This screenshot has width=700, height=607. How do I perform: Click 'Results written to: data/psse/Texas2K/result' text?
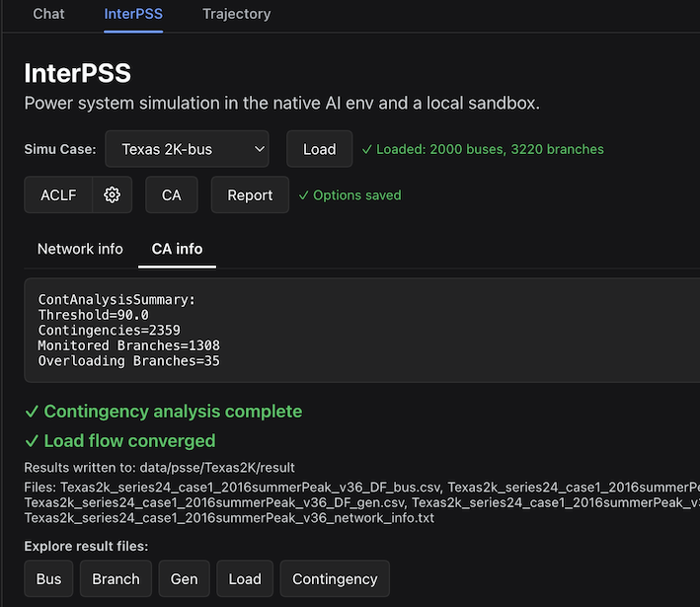159,467
